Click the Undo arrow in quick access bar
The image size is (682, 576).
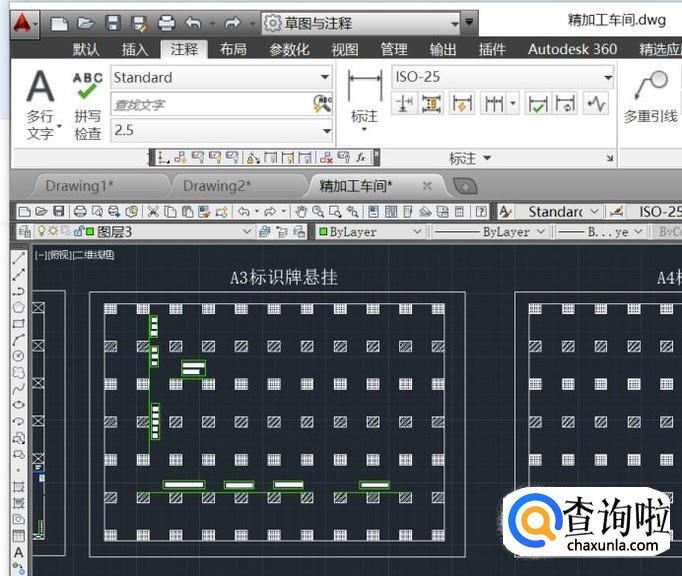[194, 23]
